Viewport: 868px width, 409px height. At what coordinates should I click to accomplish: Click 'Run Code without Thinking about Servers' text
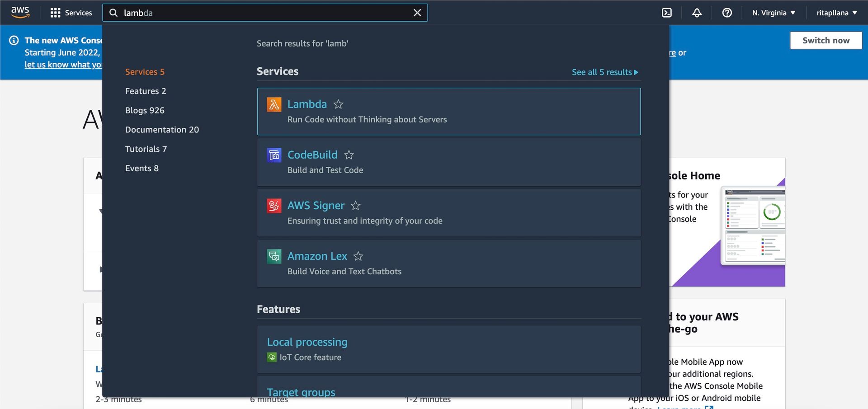coord(367,119)
